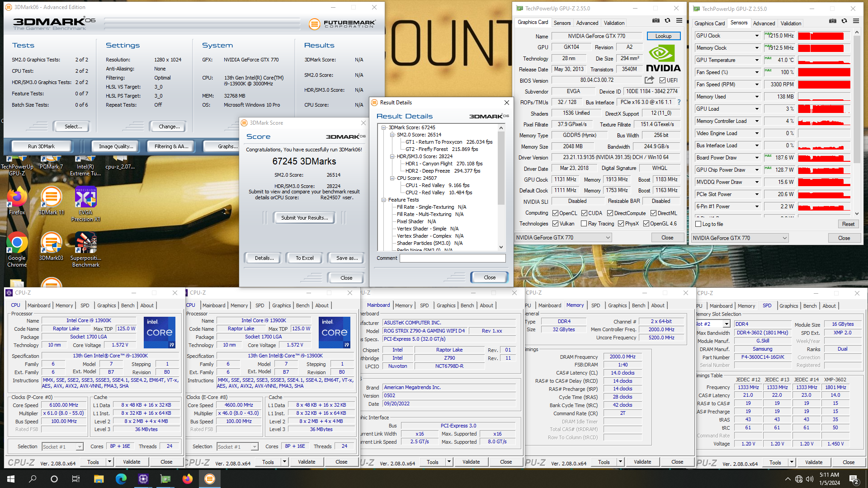
Task: Open GPU selector dropdown in Graphics Card window
Action: [x=563, y=238]
